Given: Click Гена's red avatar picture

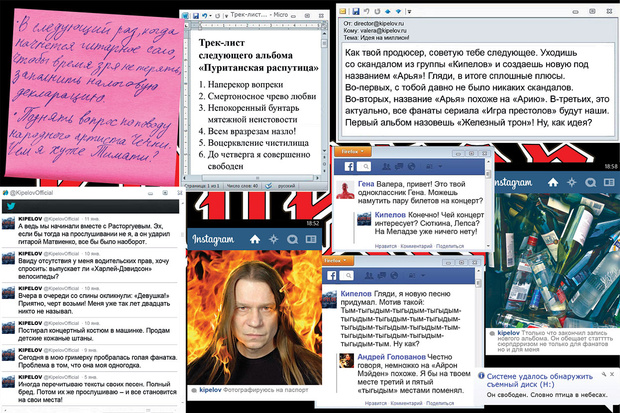Looking at the screenshot, I should click(345, 190).
